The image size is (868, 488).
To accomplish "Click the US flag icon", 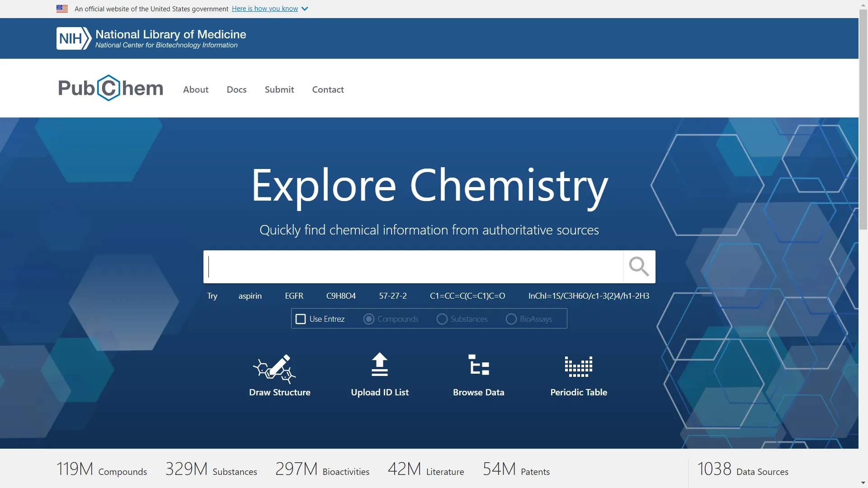I will pyautogui.click(x=62, y=9).
